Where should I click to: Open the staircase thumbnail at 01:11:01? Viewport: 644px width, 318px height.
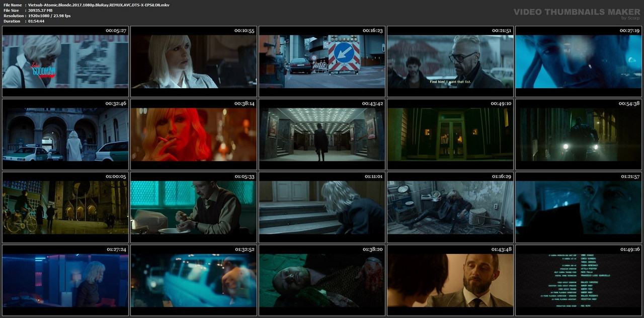[322, 207]
